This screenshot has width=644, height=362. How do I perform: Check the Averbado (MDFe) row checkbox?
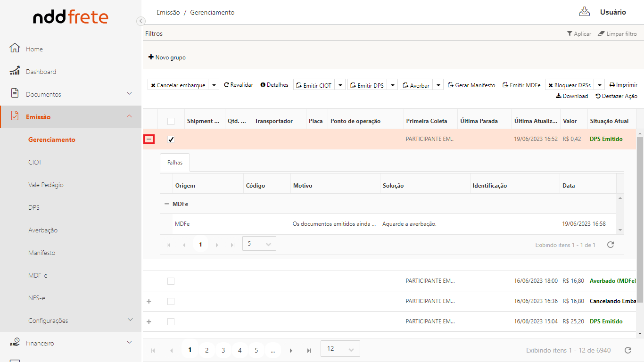[171, 281]
